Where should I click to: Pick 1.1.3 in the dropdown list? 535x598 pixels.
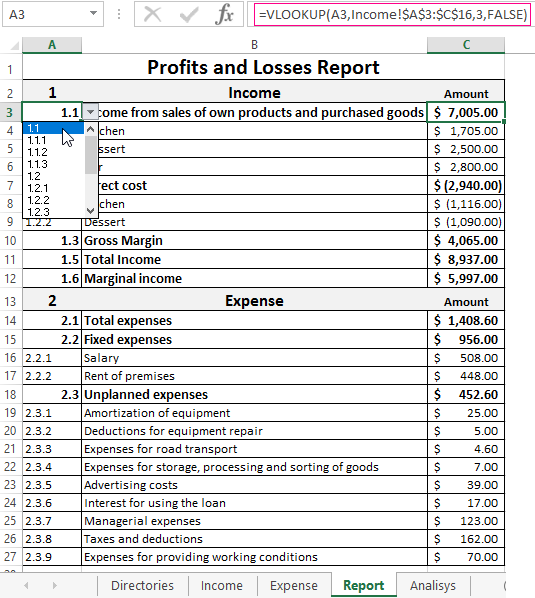click(x=53, y=164)
